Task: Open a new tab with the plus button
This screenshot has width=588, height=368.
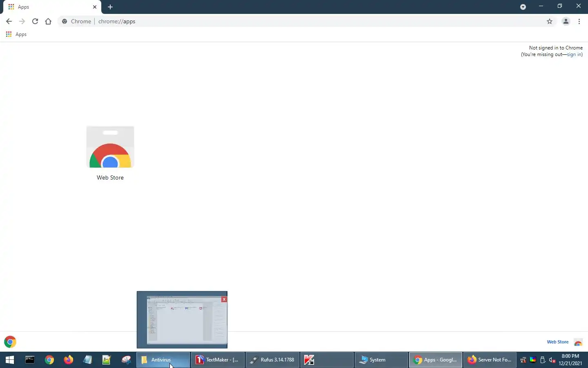Action: pos(110,7)
